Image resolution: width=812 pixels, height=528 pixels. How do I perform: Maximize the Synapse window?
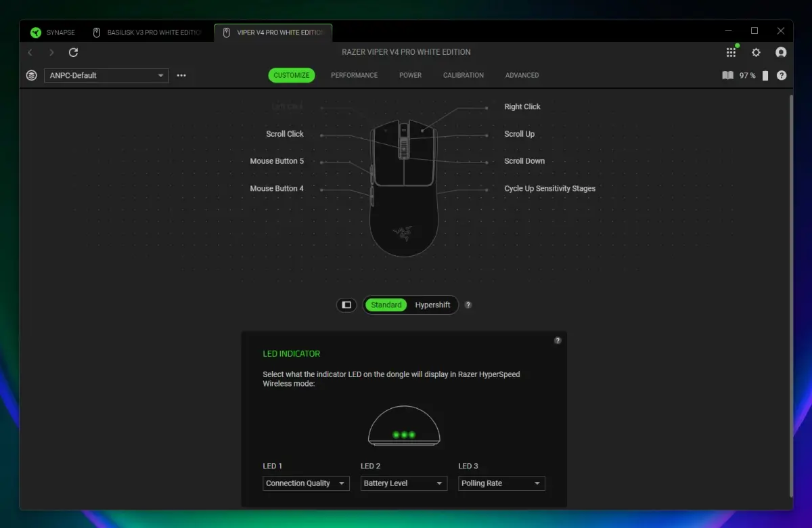point(754,31)
